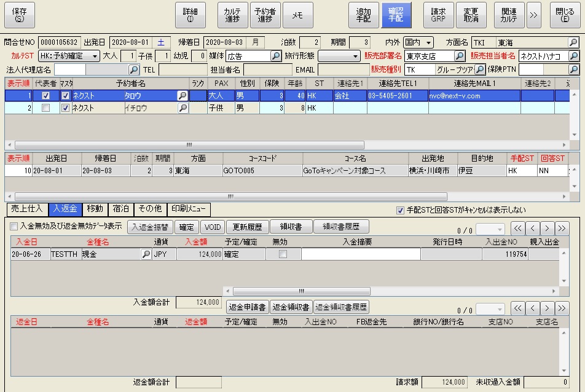Image resolution: width=585 pixels, height=392 pixels.
Task: Show more toolbar buttons with >> button
Action: pyautogui.click(x=534, y=15)
